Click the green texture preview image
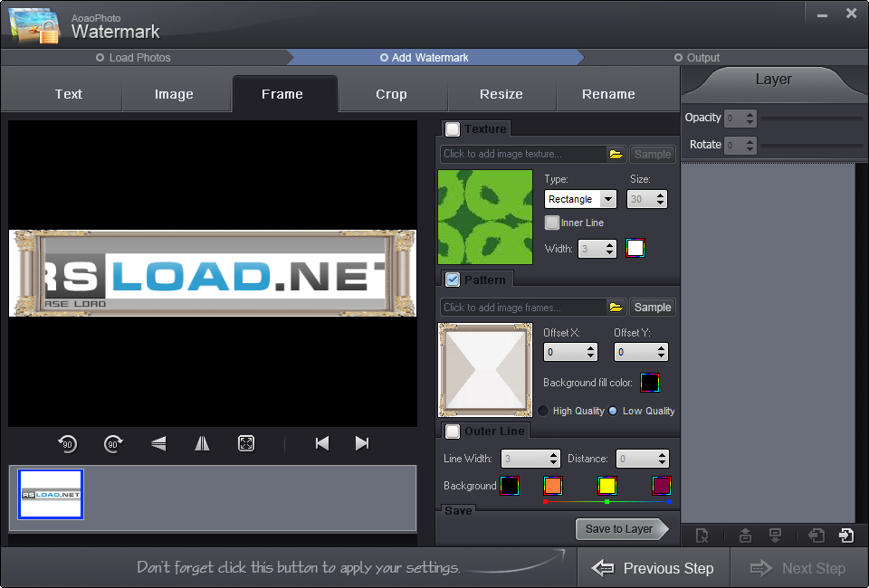The image size is (869, 588). click(x=485, y=217)
